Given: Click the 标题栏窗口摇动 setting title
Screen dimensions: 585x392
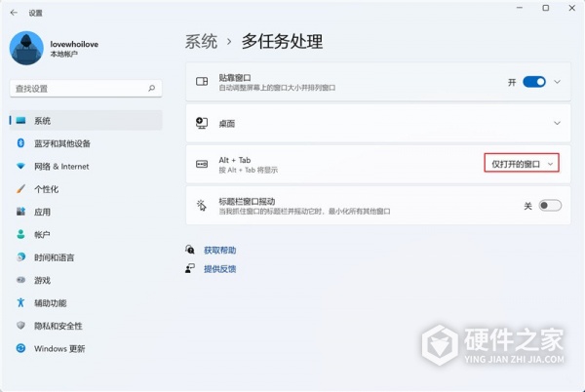Looking at the screenshot, I should tap(247, 202).
